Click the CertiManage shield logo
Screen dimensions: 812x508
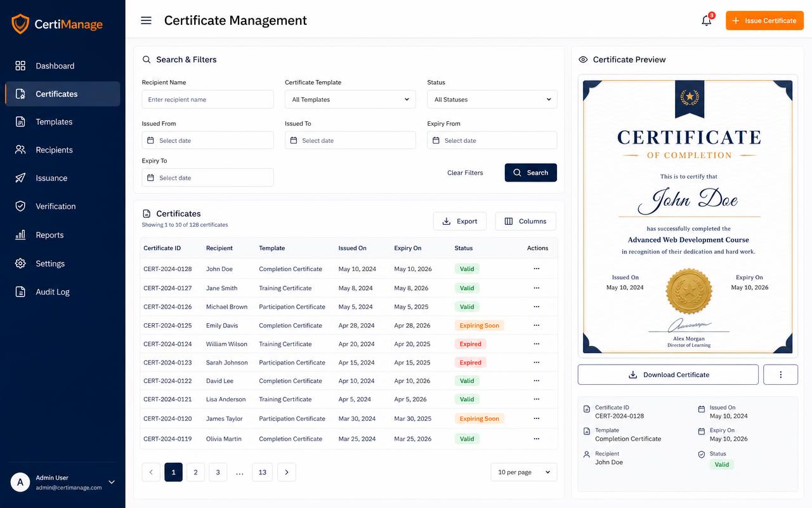(x=20, y=24)
